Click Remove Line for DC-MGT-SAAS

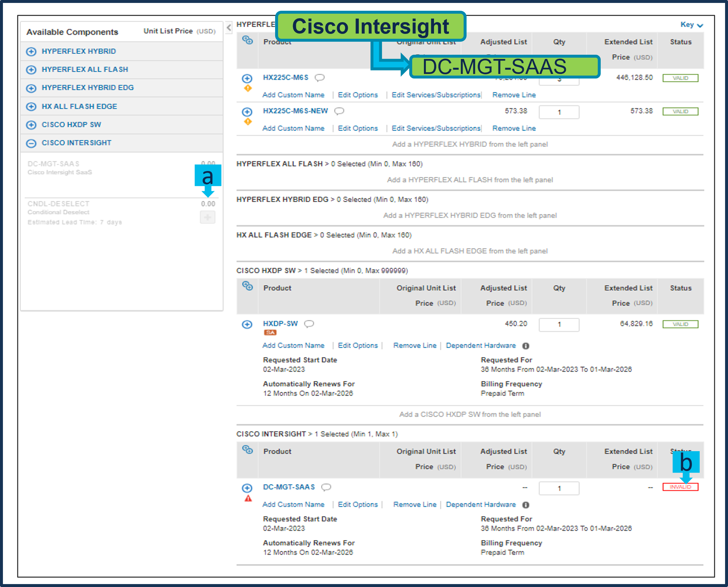pyautogui.click(x=414, y=505)
